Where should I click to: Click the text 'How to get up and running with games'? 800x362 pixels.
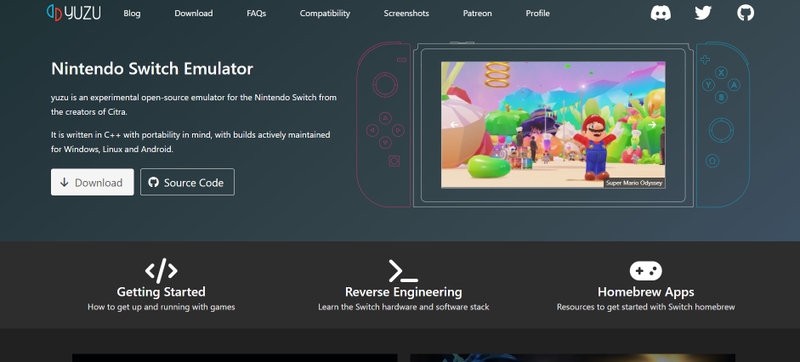161,307
